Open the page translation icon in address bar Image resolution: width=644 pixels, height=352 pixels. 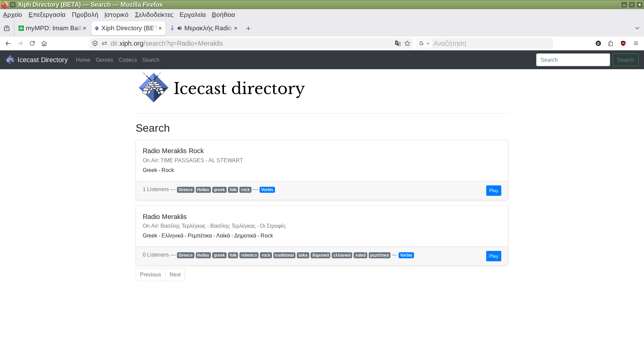[x=398, y=43]
